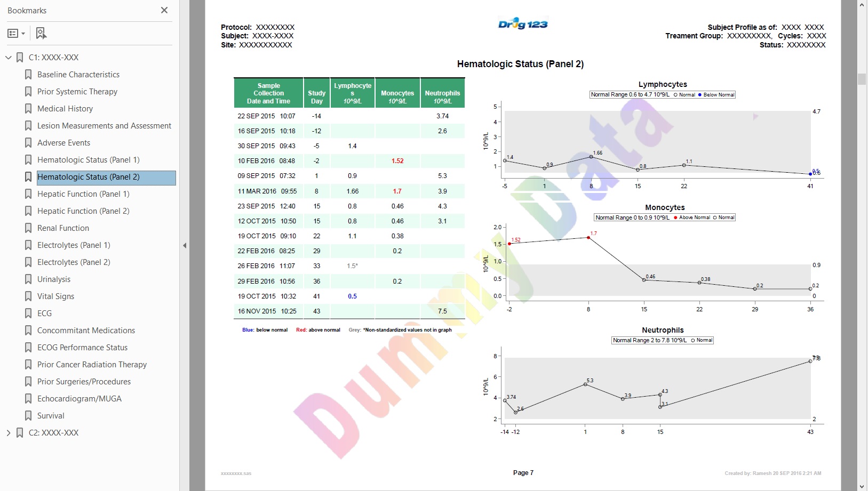Open Prior Cancer Radiation Therapy bookmark
This screenshot has height=491, width=868.
[x=92, y=365]
